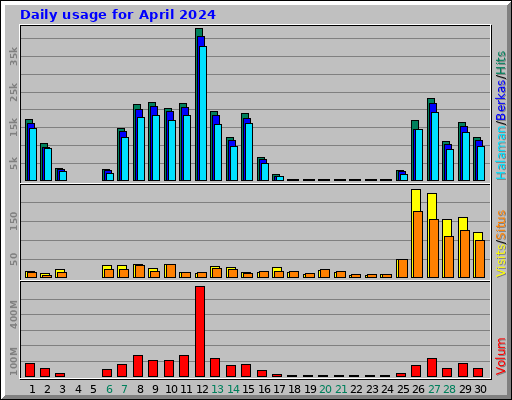
Task: Click the orange Situs bar for day 27
Action: [434, 248]
